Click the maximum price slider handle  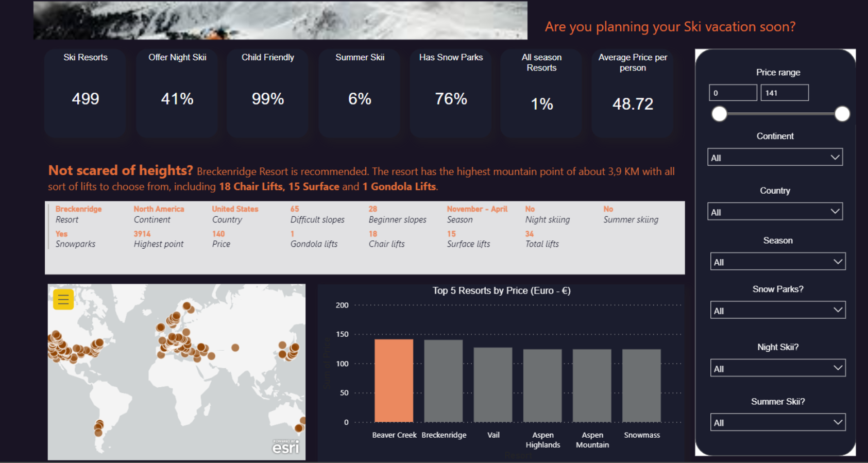(x=842, y=114)
